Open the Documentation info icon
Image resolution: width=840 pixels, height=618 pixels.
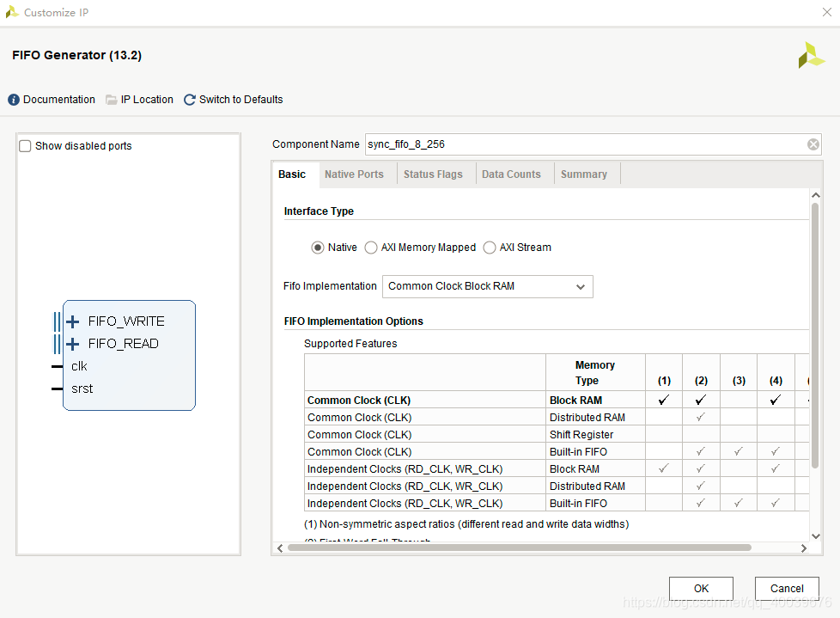[14, 100]
